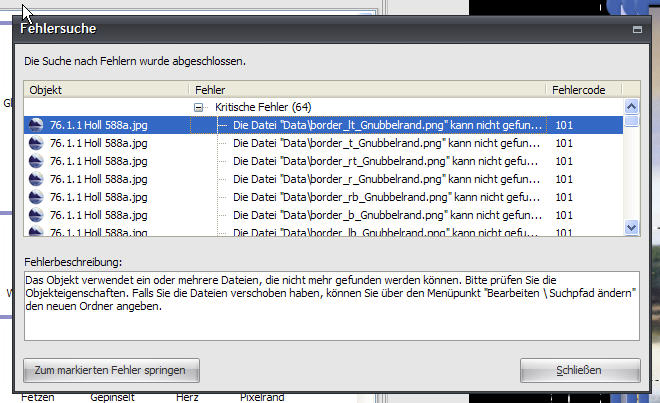Click the image icon of the border_rt_Gnubbelrand row

(37, 161)
